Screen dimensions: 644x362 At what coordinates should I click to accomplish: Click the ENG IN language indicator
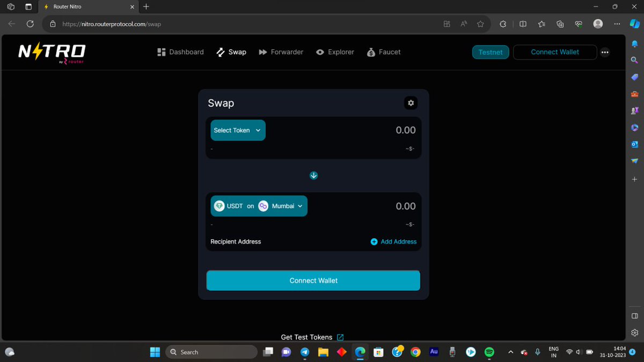554,352
